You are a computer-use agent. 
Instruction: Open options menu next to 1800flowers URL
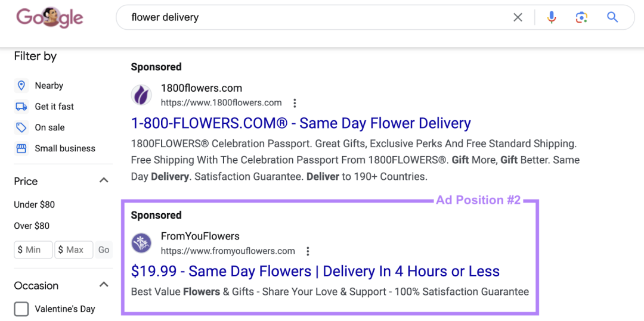click(294, 103)
